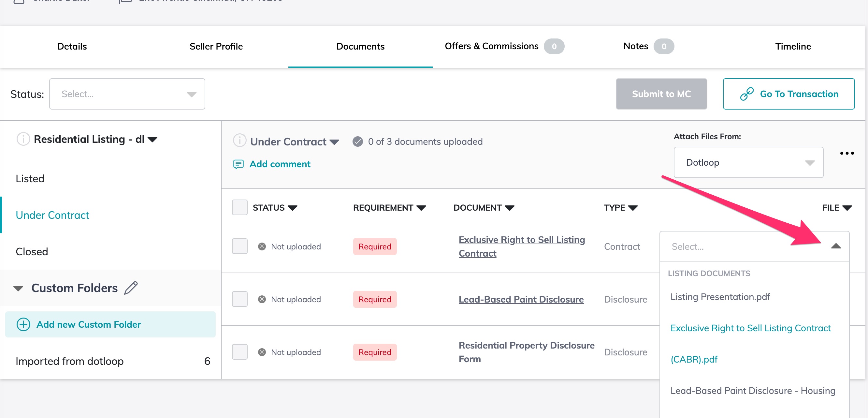Sort the DOCUMENT column using its arrow

(510, 208)
